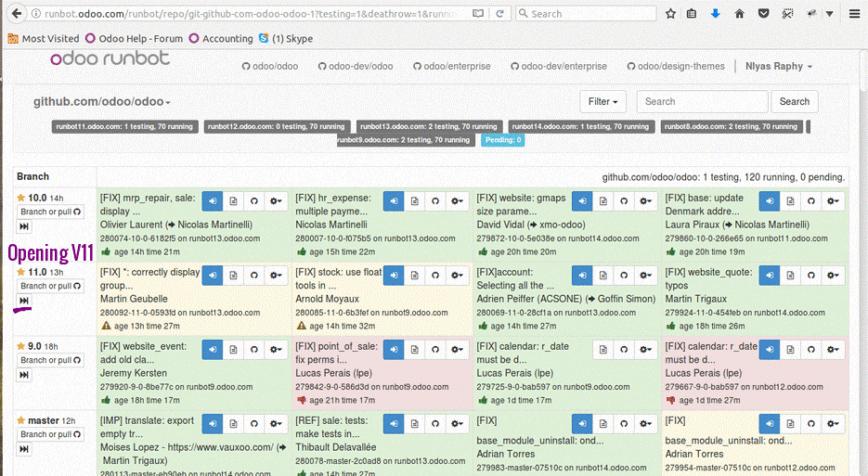The image size is (868, 476).
Task: Open GitHub icon for point_of_sale fix perms
Action: (x=435, y=349)
